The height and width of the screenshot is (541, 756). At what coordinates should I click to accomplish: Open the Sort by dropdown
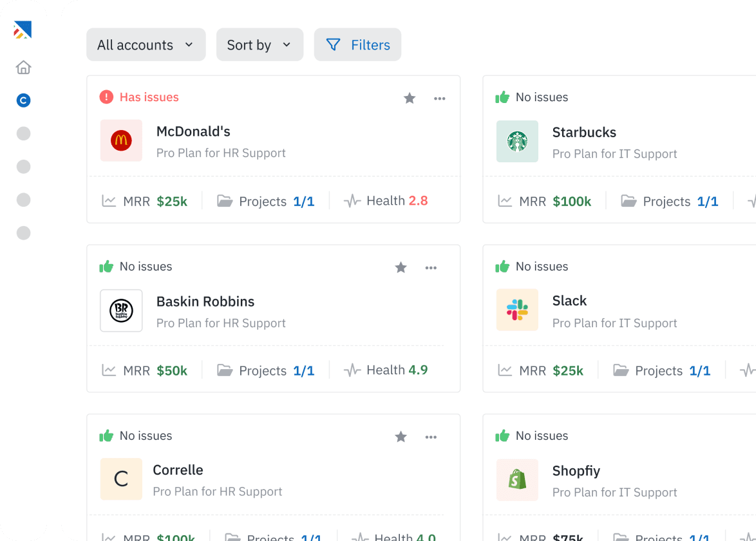coord(260,44)
